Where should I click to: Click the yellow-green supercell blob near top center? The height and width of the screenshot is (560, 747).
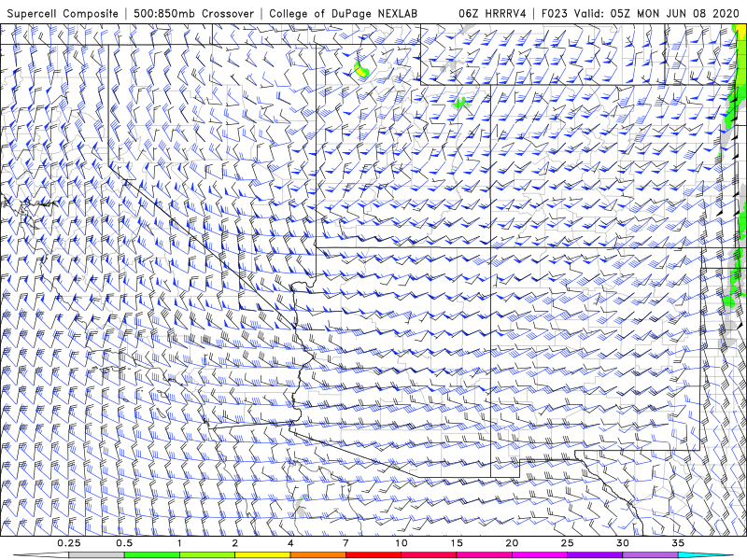click(361, 69)
